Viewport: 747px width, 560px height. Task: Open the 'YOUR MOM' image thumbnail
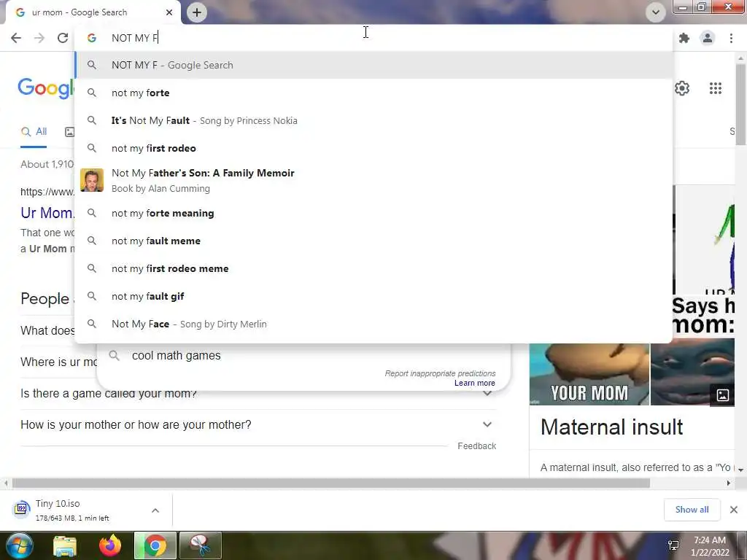[x=589, y=374]
